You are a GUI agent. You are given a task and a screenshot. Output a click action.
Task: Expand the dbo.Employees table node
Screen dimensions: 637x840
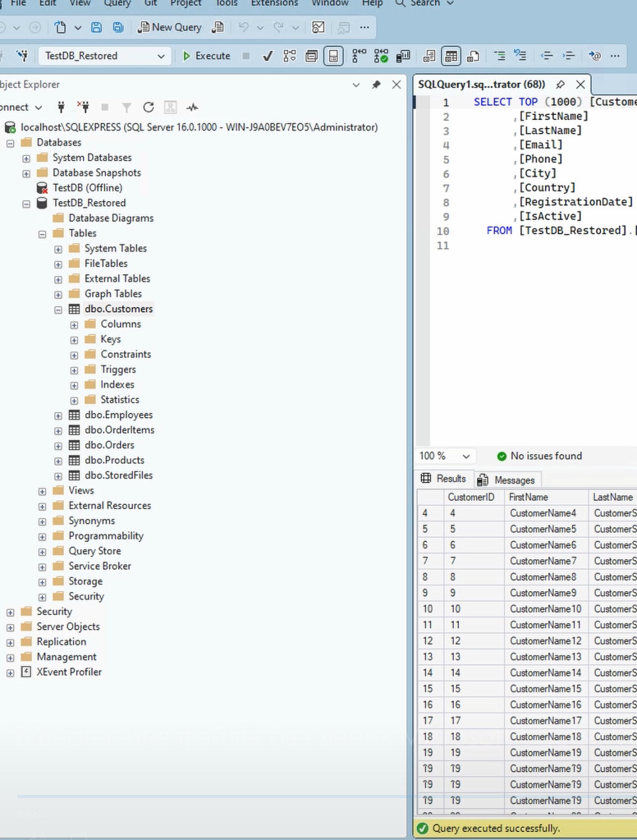(58, 415)
